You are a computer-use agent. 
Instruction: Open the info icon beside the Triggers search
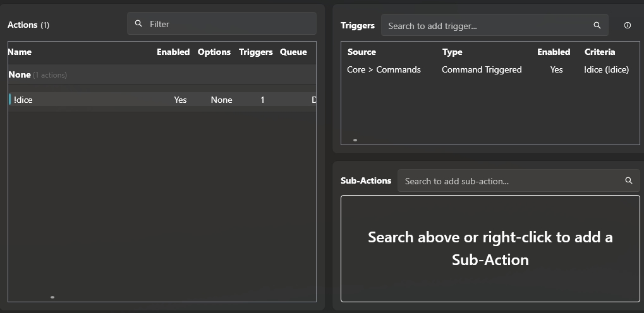[x=627, y=26]
